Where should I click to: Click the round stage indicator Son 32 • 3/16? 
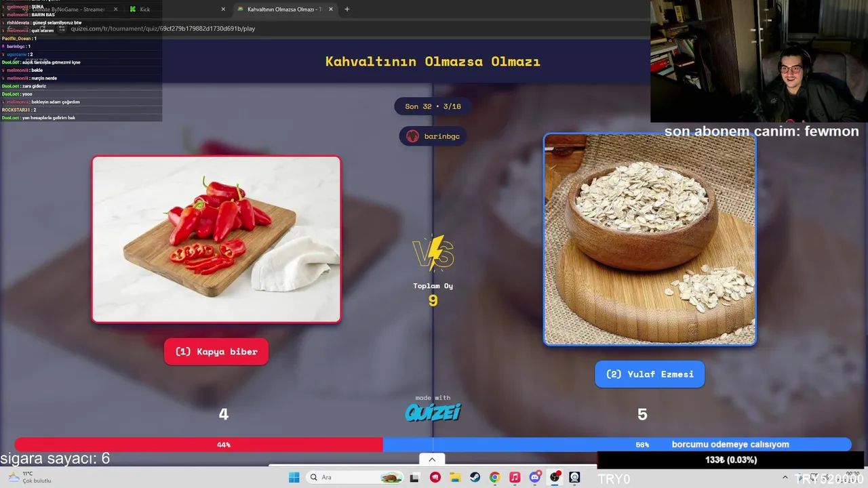coord(433,106)
